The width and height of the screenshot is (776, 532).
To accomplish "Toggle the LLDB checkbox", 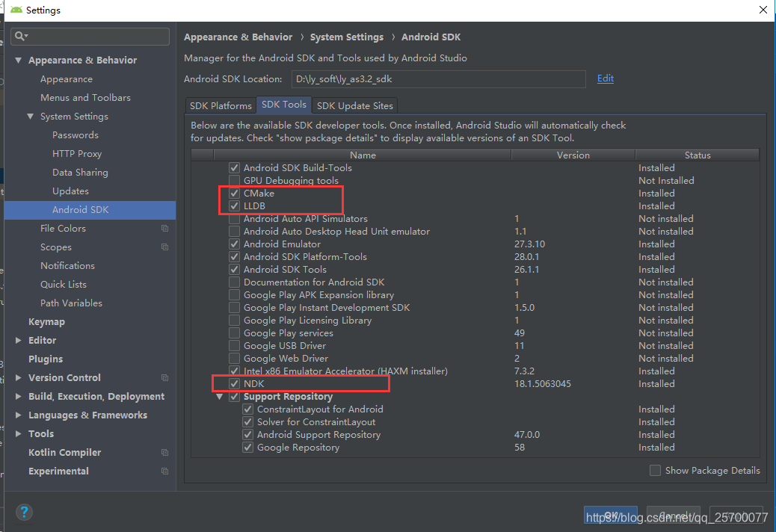I will click(x=235, y=206).
